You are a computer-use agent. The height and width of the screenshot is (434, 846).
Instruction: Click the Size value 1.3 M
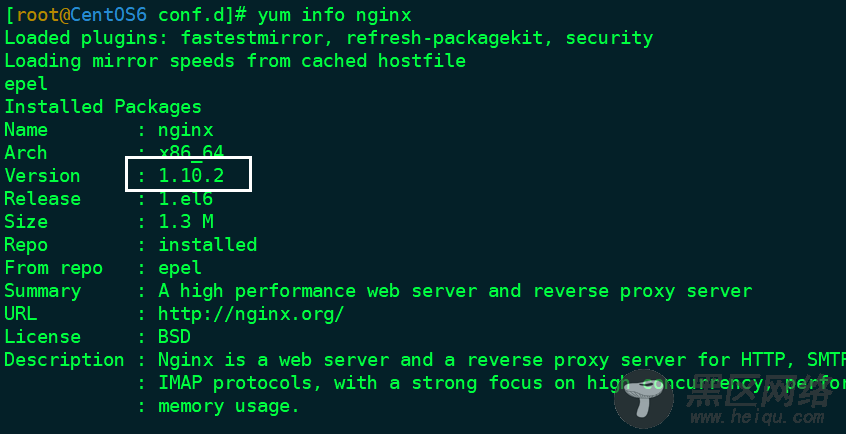point(186,221)
